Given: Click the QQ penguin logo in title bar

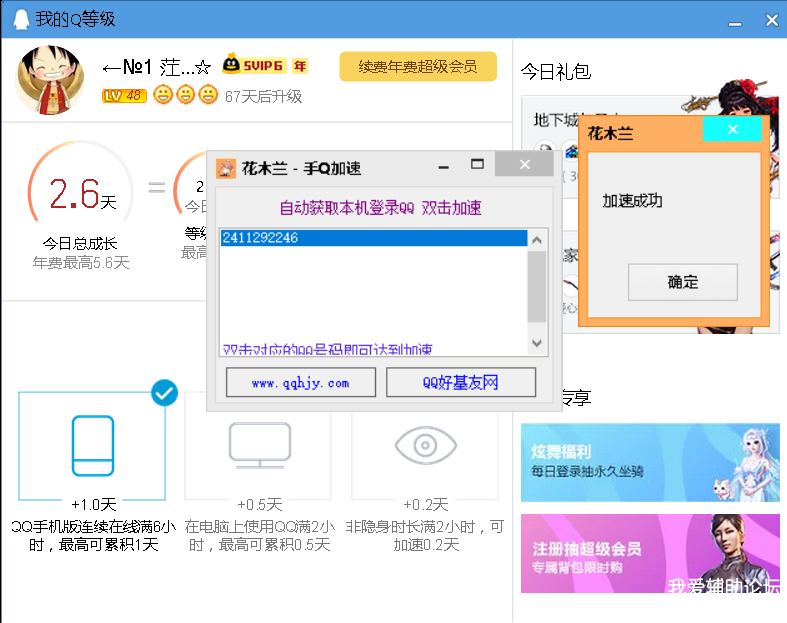Looking at the screenshot, I should (x=21, y=20).
